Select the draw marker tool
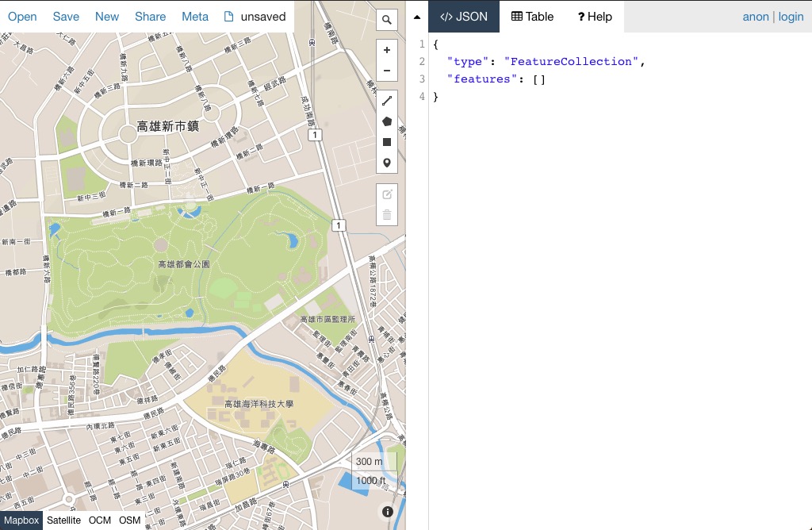The height and width of the screenshot is (530, 812). coord(386,163)
